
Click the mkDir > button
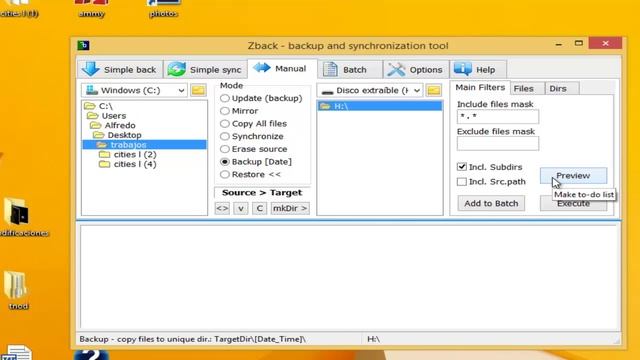(290, 208)
